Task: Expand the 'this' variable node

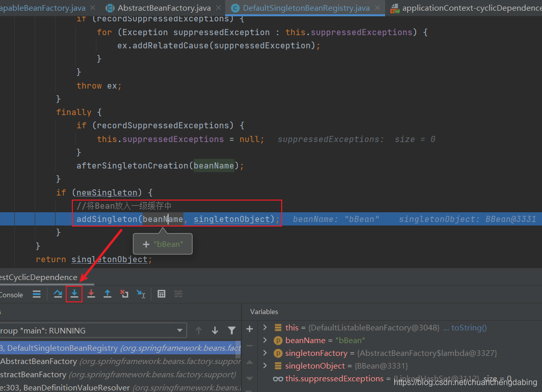Action: (265, 327)
